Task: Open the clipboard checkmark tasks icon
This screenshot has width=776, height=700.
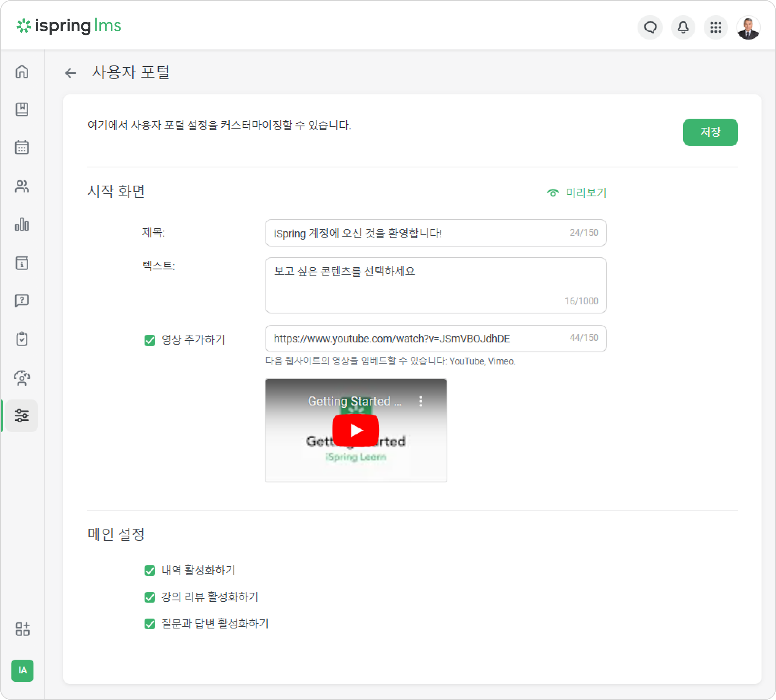Action: click(x=22, y=339)
